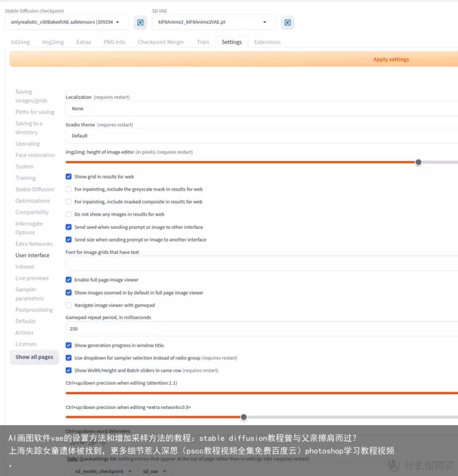Open the Actions settings page
Viewport: 458px width, 476px height.
pyautogui.click(x=25, y=333)
